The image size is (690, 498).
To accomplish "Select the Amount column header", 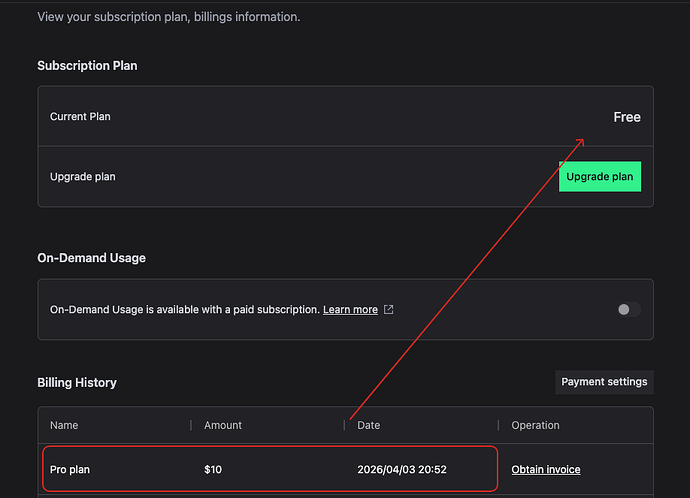I will [223, 425].
